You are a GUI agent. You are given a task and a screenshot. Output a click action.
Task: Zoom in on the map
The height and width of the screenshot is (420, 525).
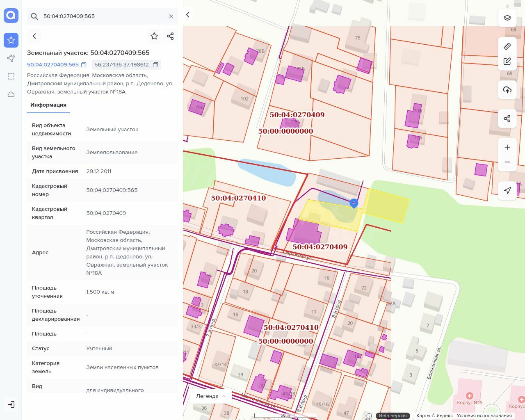507,147
